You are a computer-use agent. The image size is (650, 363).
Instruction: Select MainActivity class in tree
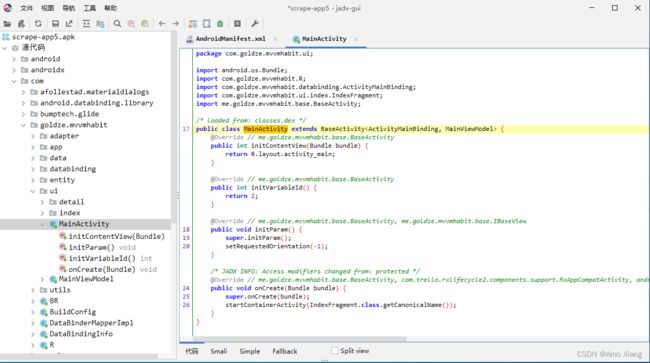[x=84, y=224]
